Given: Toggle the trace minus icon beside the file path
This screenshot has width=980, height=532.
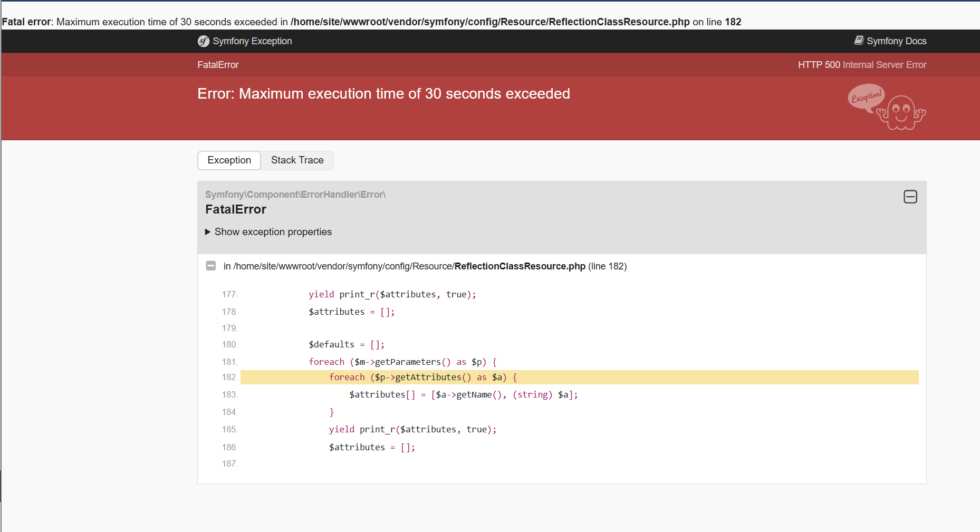Looking at the screenshot, I should pos(211,266).
